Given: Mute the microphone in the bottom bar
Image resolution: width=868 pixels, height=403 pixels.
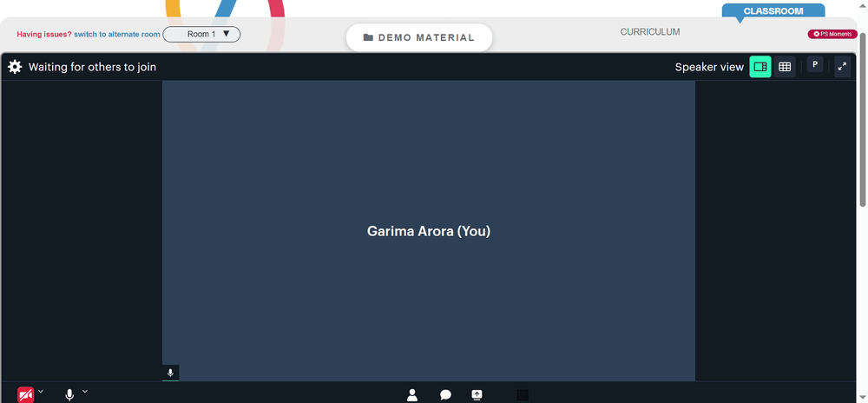Looking at the screenshot, I should (x=69, y=394).
